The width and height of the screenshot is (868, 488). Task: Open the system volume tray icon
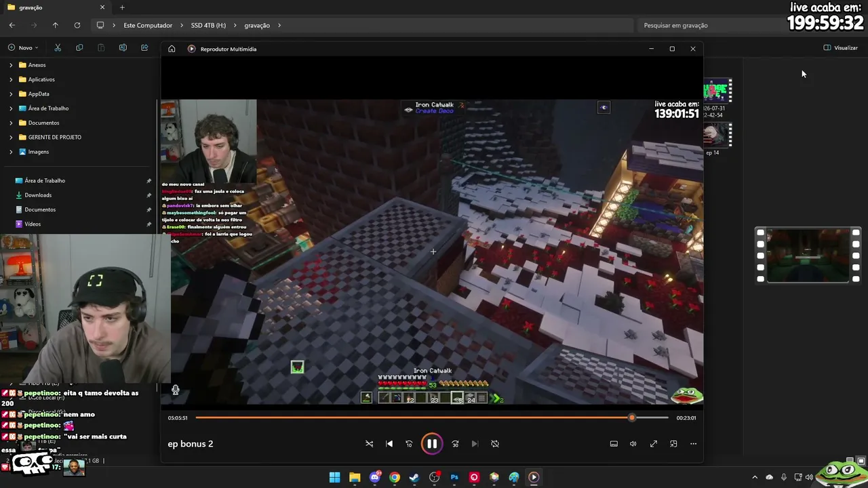click(809, 477)
